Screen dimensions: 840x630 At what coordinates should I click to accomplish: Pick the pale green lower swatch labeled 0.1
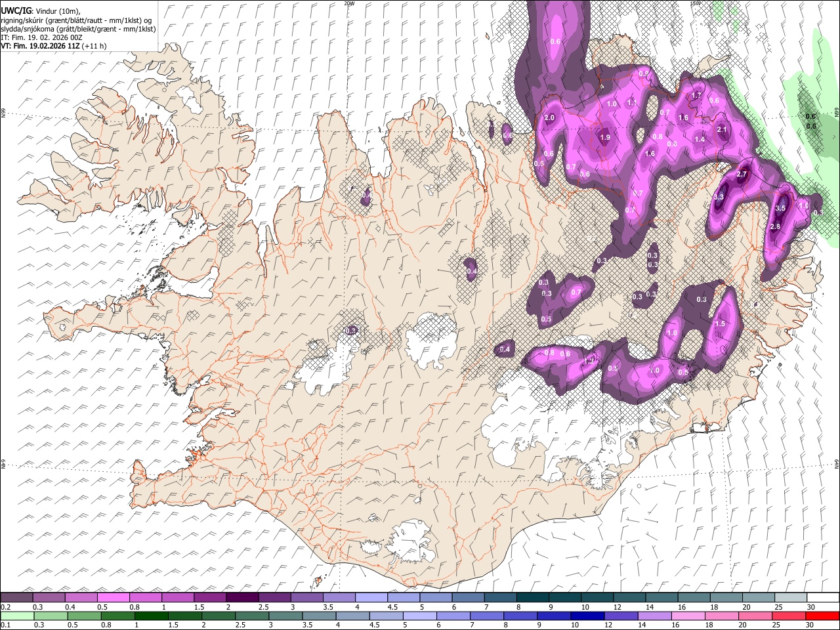point(18,616)
